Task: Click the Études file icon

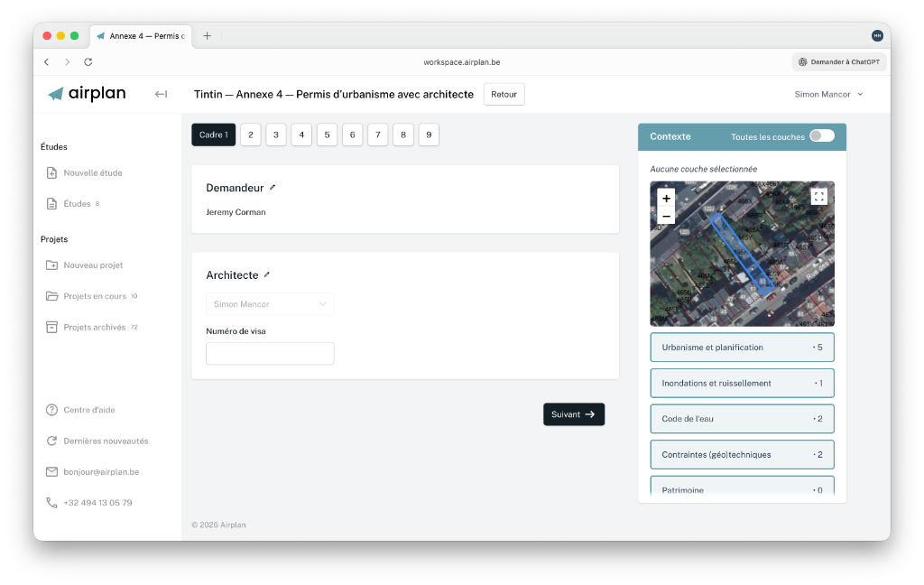Action: pyautogui.click(x=51, y=203)
